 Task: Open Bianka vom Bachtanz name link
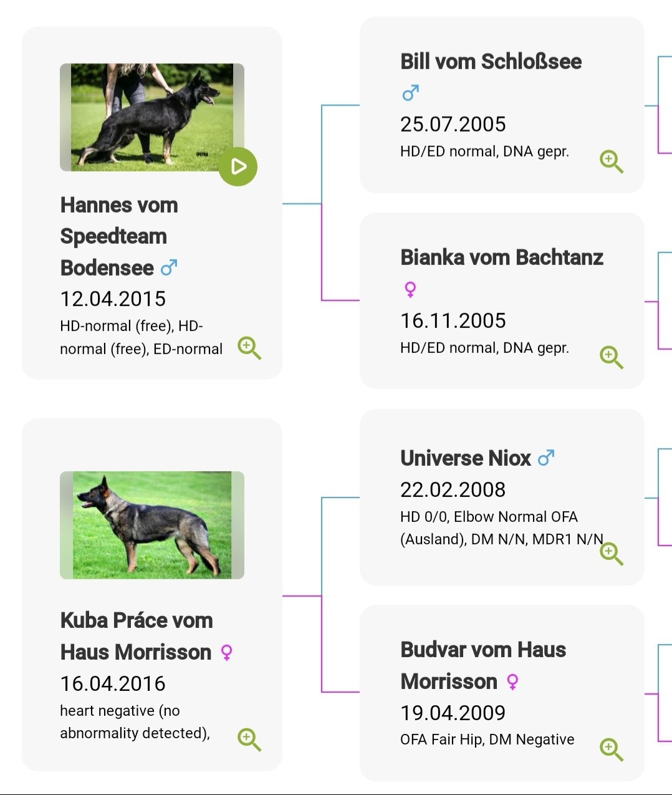tap(501, 258)
